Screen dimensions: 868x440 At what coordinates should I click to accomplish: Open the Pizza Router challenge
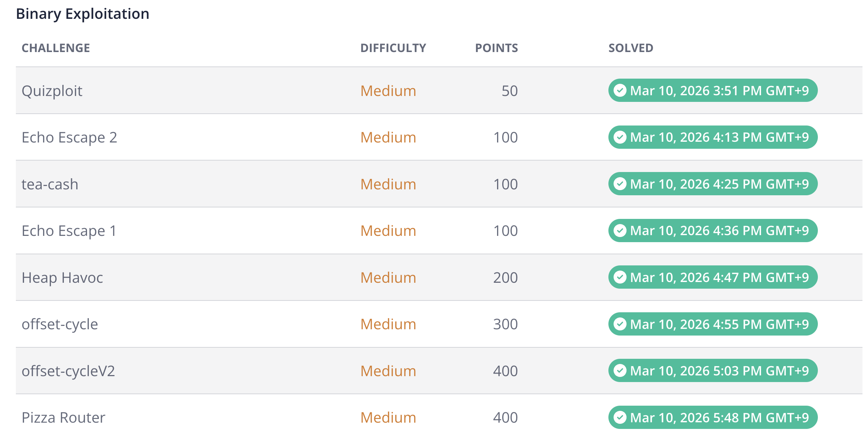pos(63,417)
